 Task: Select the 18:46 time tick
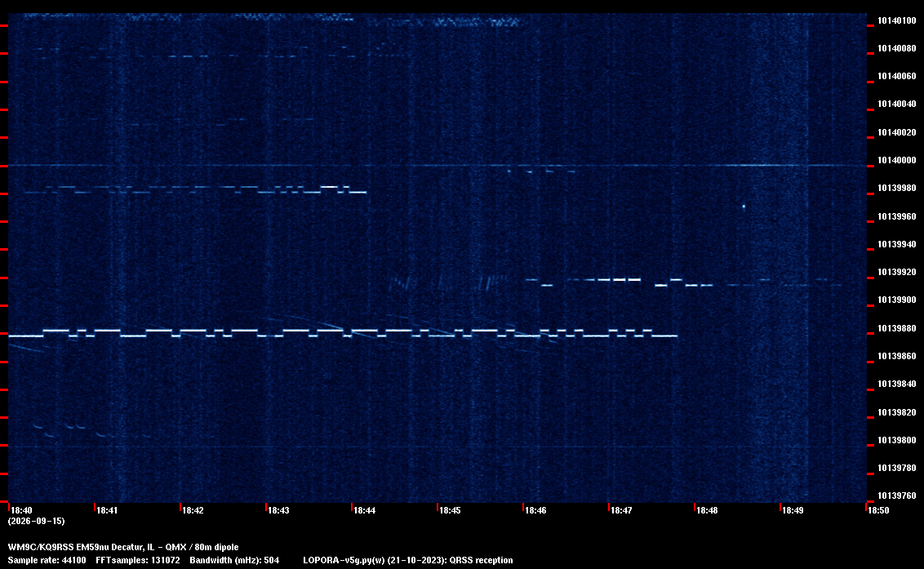click(x=535, y=510)
